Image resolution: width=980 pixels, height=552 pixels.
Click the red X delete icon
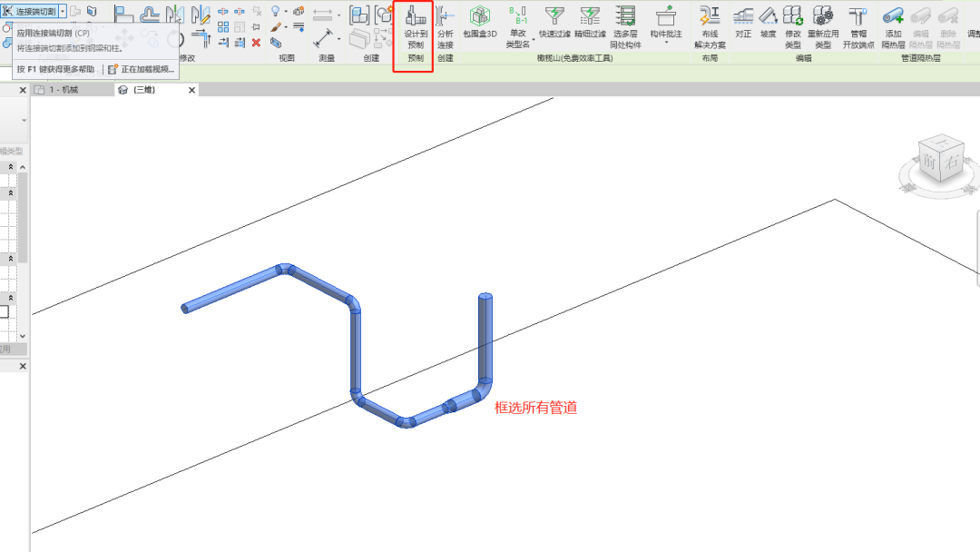tap(256, 43)
